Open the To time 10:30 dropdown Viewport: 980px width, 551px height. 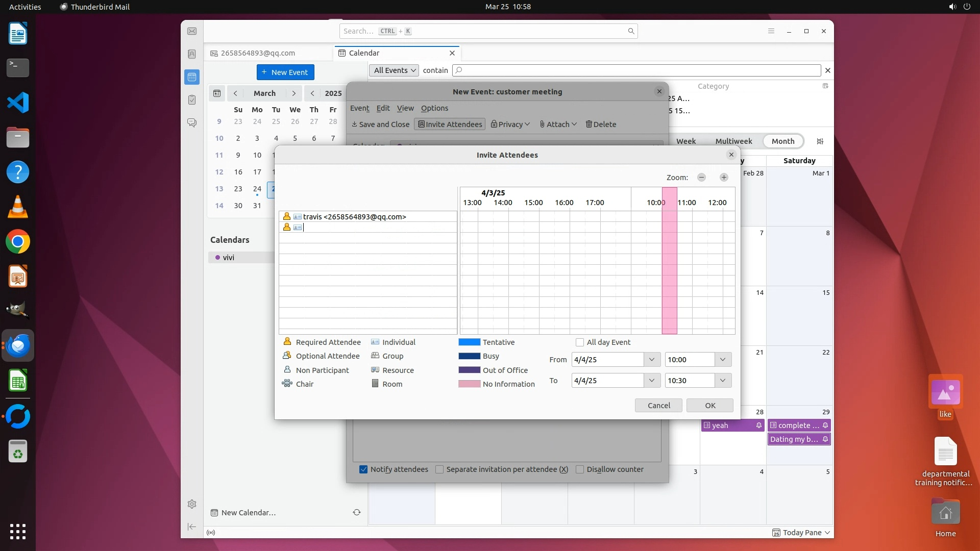tap(723, 381)
